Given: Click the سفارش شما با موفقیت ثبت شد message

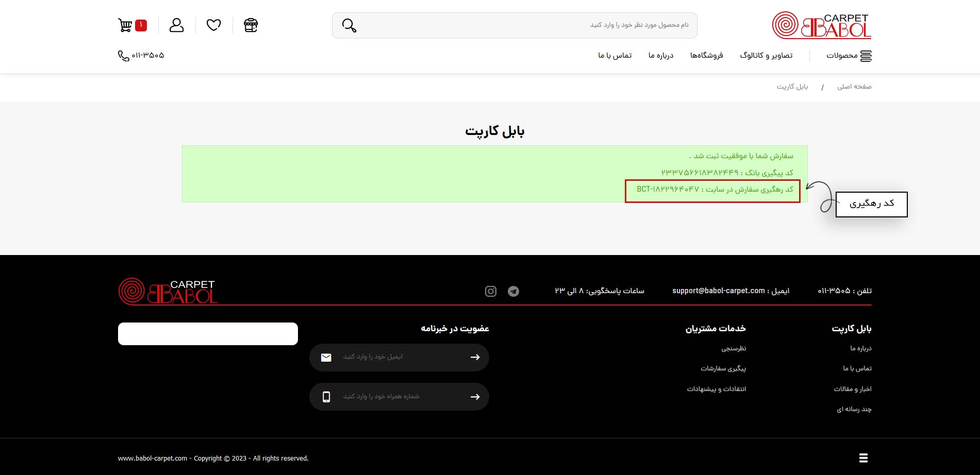Looking at the screenshot, I should click(741, 156).
